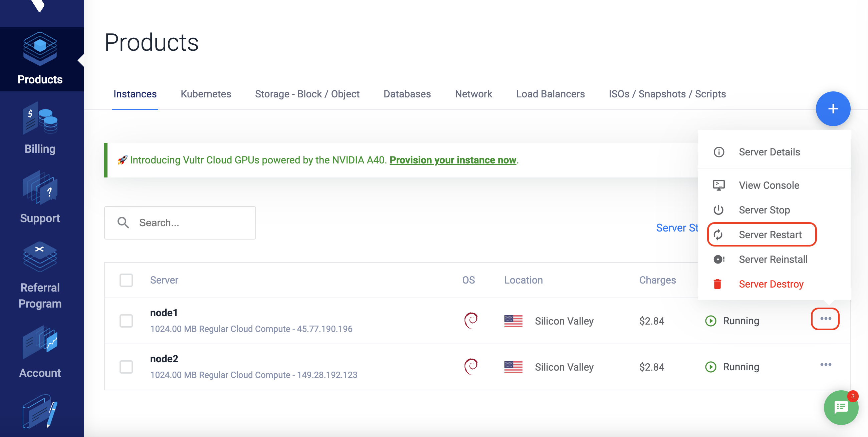Click the Running label for node1
Image resolution: width=868 pixels, height=437 pixels.
(741, 321)
